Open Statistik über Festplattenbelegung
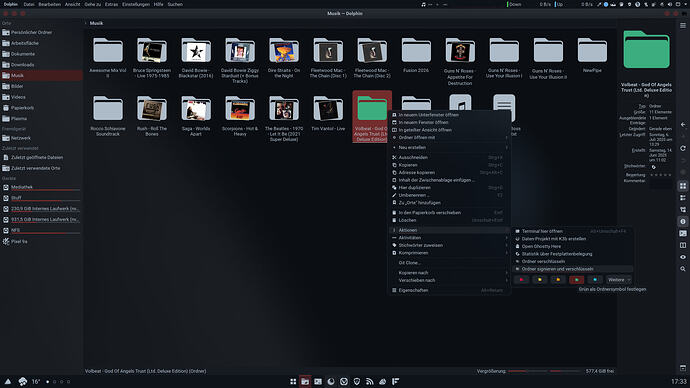 [x=572, y=254]
